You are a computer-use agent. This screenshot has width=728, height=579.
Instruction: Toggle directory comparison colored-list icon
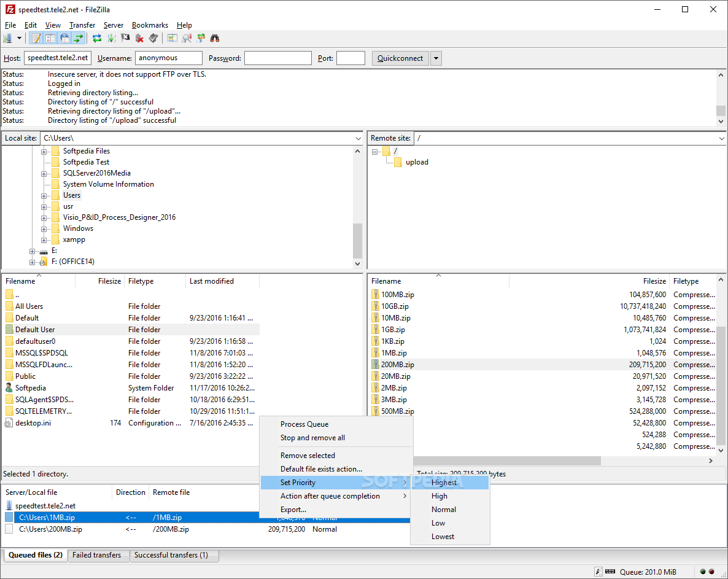(x=172, y=38)
